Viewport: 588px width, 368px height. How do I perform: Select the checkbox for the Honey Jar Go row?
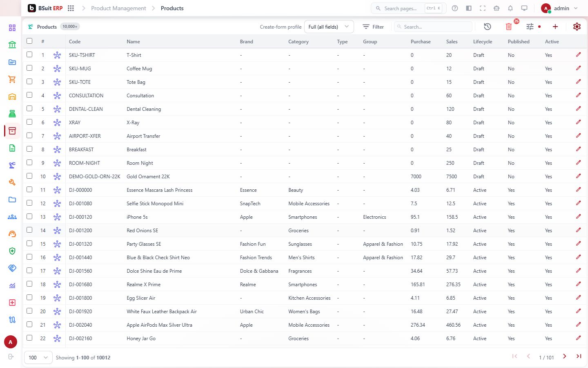[x=29, y=338]
